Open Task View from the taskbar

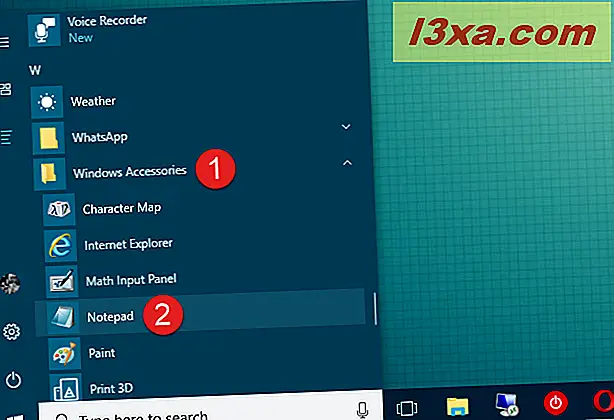(407, 408)
